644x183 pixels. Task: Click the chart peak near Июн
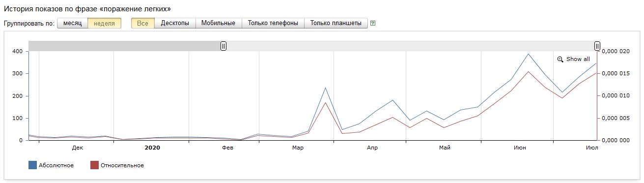click(529, 54)
